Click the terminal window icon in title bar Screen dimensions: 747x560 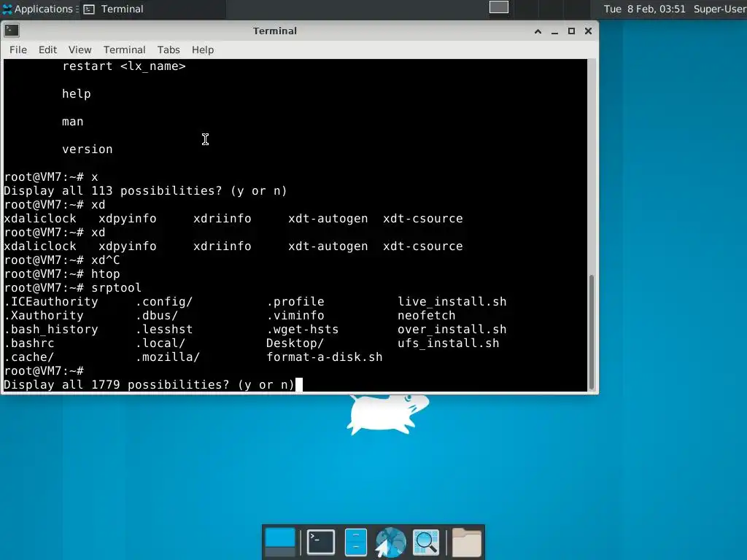[x=12, y=31]
